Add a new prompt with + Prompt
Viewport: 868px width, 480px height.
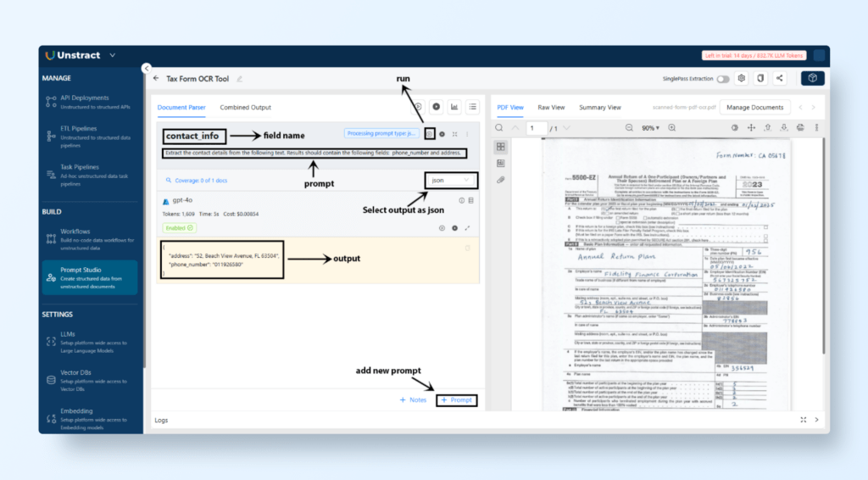pos(457,399)
